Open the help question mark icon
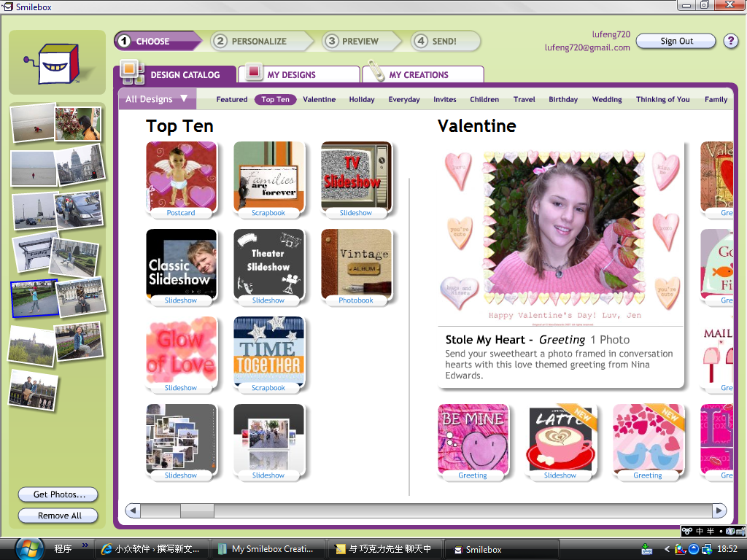The image size is (747, 560). pos(730,41)
